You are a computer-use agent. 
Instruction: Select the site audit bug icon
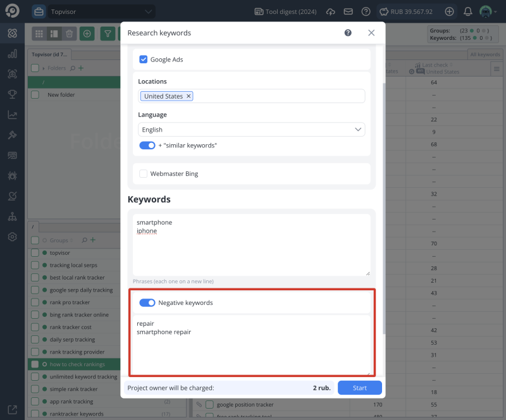point(11,175)
